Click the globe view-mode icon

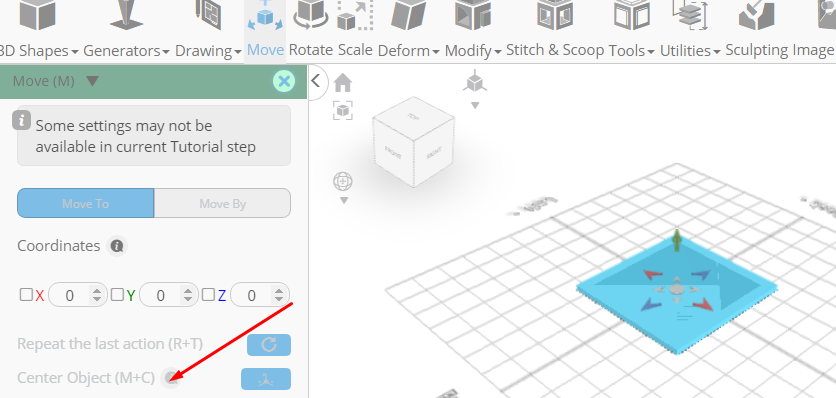(x=343, y=181)
